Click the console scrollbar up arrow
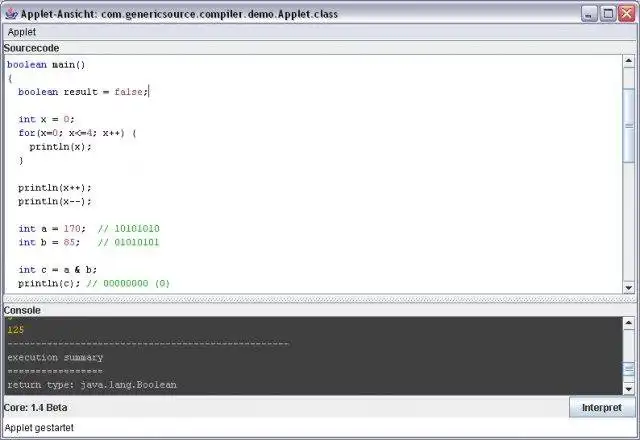The height and width of the screenshot is (440, 640). coord(629,323)
